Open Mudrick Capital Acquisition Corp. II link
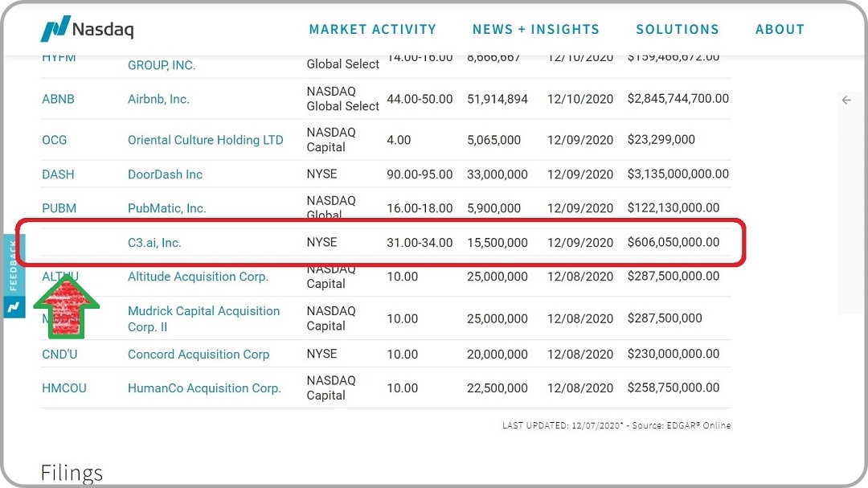 (x=203, y=319)
